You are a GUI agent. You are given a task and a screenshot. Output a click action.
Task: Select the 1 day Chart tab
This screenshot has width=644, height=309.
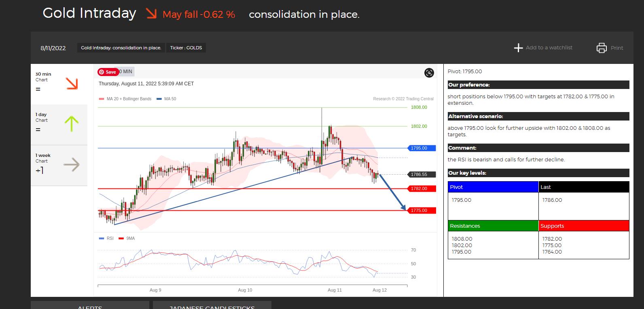pyautogui.click(x=59, y=125)
